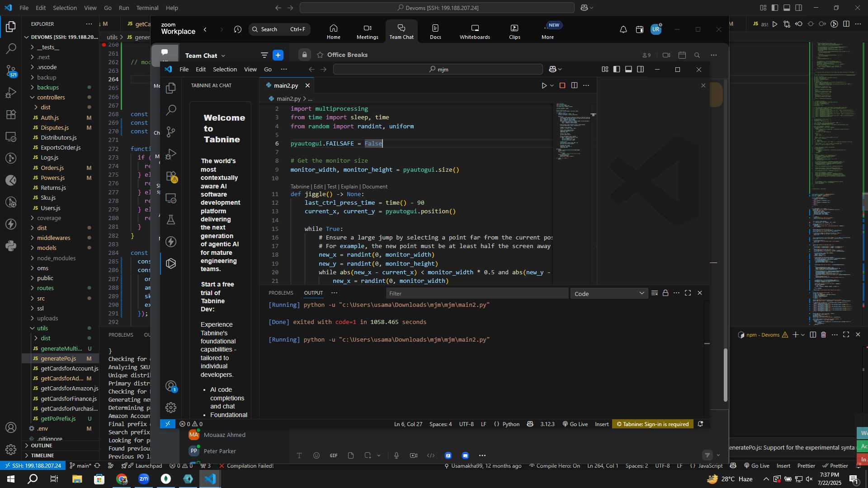Open Testing flask view in mjm window

[171, 220]
